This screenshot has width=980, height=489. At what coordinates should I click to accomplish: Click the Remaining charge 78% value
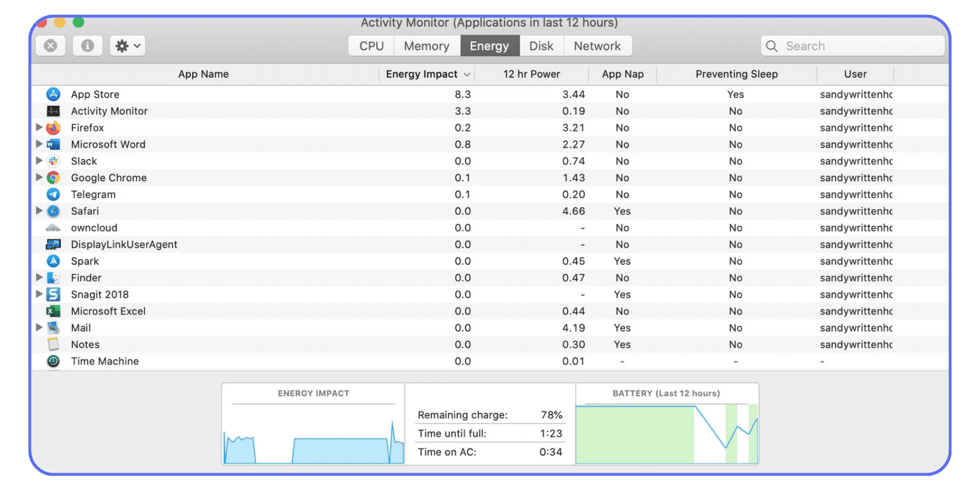pyautogui.click(x=552, y=415)
